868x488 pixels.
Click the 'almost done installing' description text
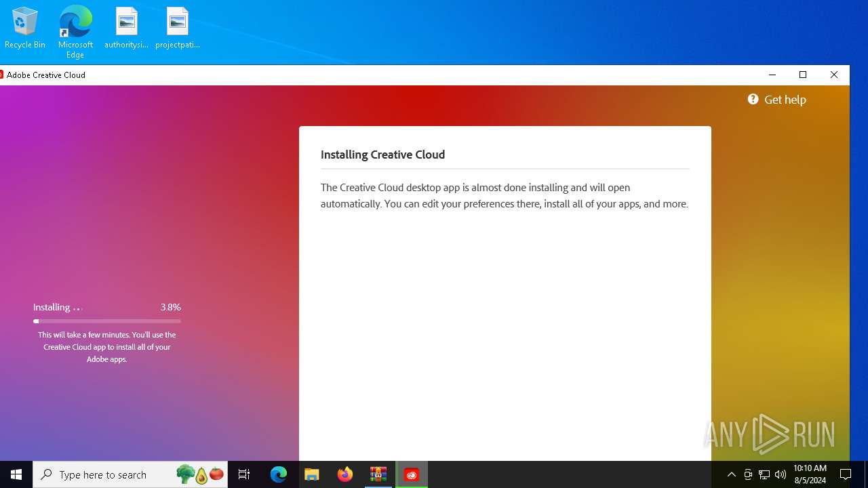[x=505, y=196]
